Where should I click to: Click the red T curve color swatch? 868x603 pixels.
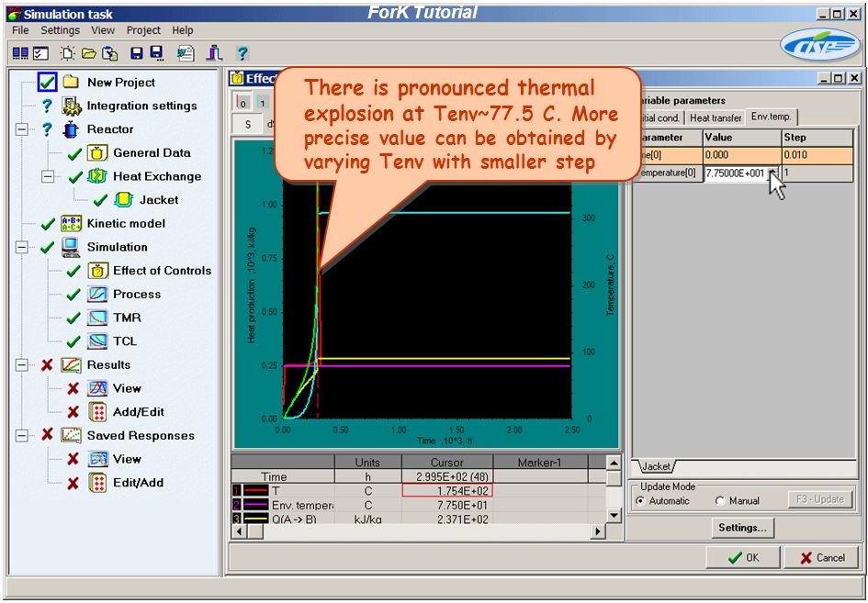click(255, 491)
